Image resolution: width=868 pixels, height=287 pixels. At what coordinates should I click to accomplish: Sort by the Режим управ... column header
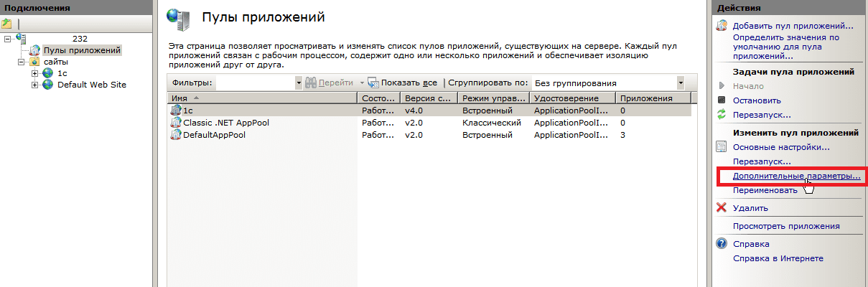(x=494, y=98)
